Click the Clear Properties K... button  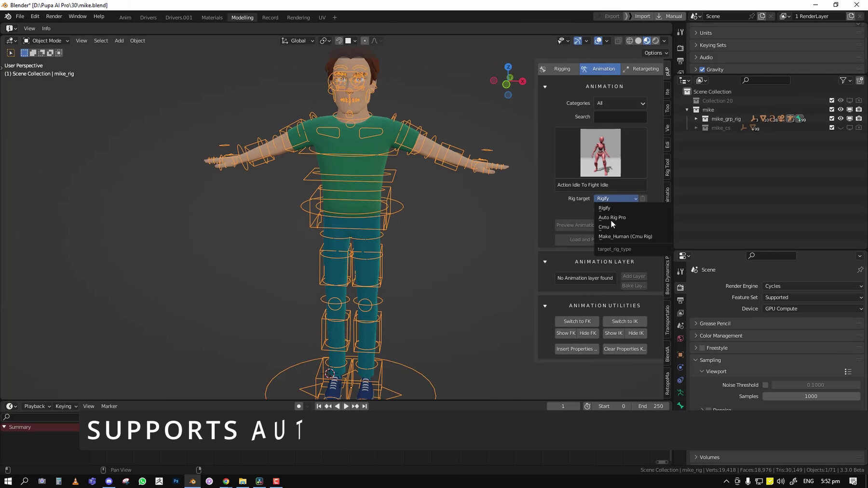pyautogui.click(x=624, y=349)
